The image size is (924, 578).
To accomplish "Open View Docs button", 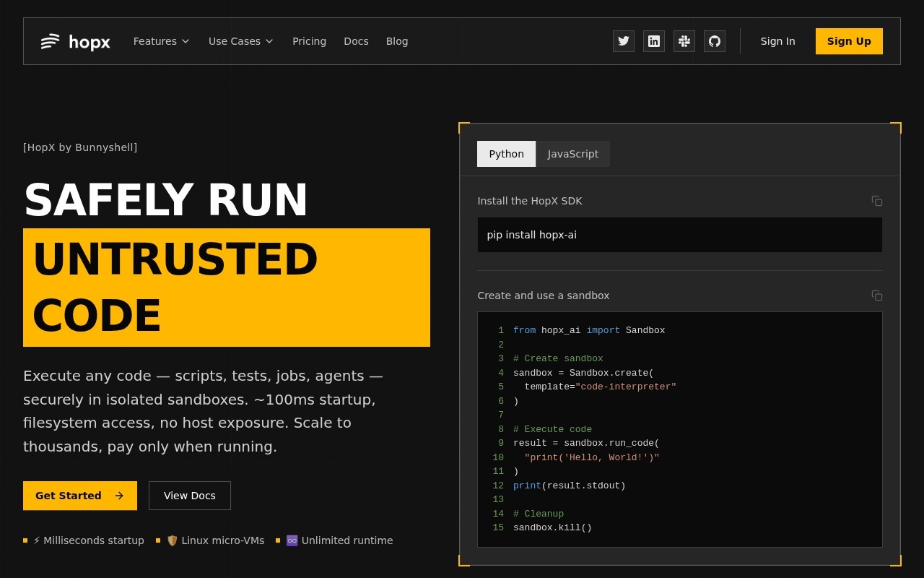I will (x=190, y=496).
